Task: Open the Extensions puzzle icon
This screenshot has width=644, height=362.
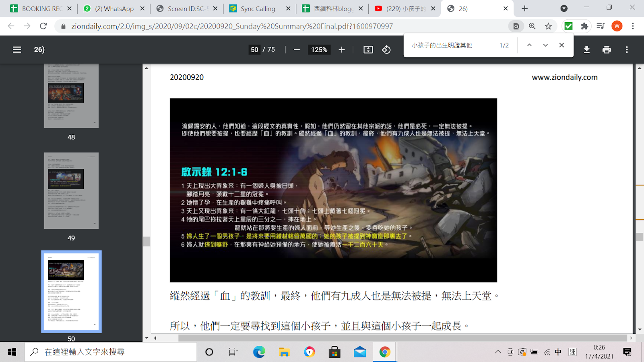Action: coord(584,26)
